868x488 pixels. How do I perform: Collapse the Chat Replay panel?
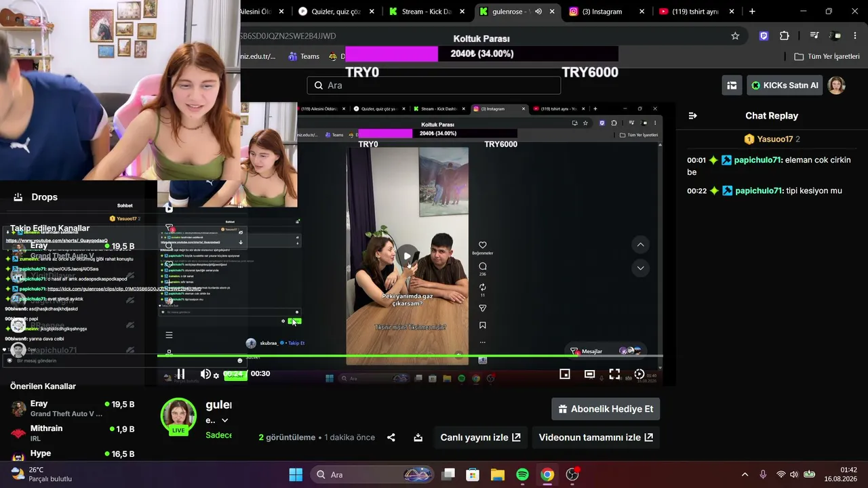click(692, 116)
